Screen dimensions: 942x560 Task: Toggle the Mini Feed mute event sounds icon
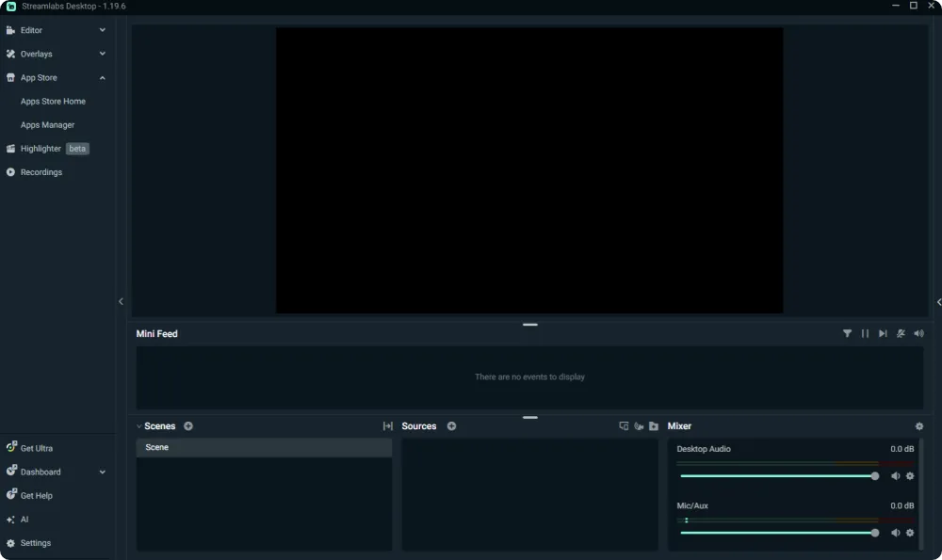(x=901, y=334)
